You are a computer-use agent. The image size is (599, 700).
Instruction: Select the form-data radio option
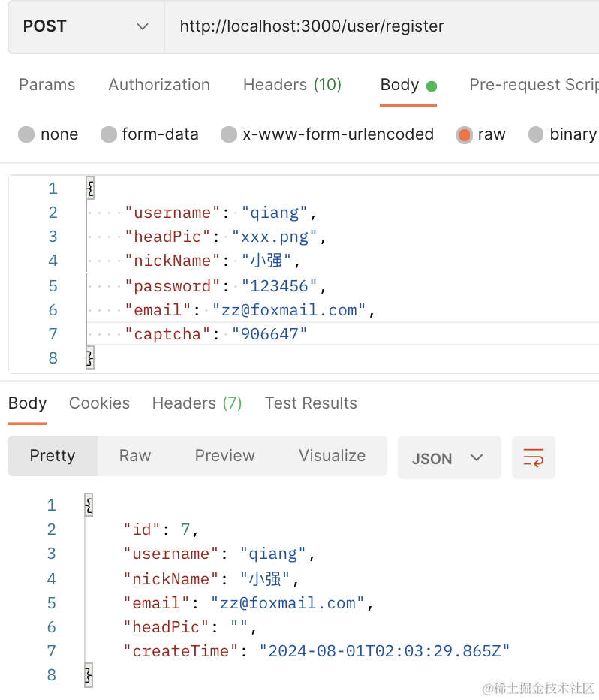click(x=110, y=134)
